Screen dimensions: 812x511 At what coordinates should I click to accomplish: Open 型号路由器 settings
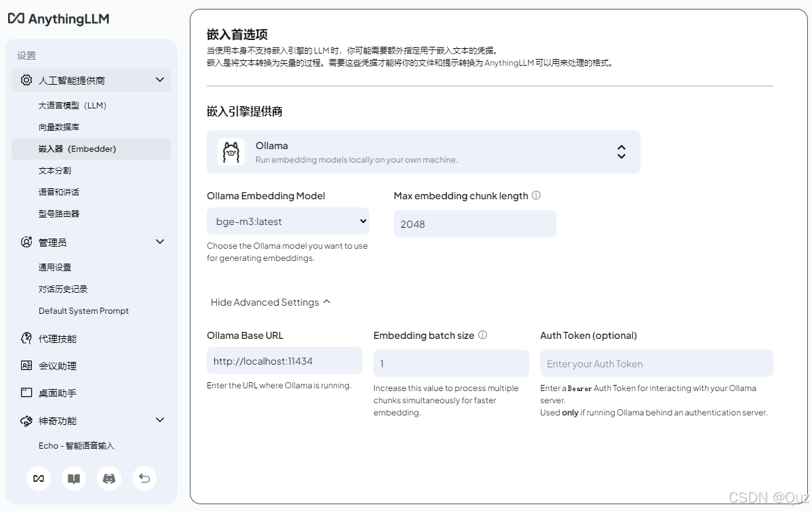(59, 214)
